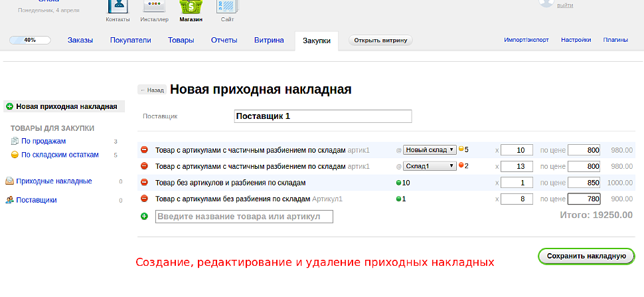Remove Товар без артикулов и разбиения row
Screen dimensions: 644x297
[144, 183]
